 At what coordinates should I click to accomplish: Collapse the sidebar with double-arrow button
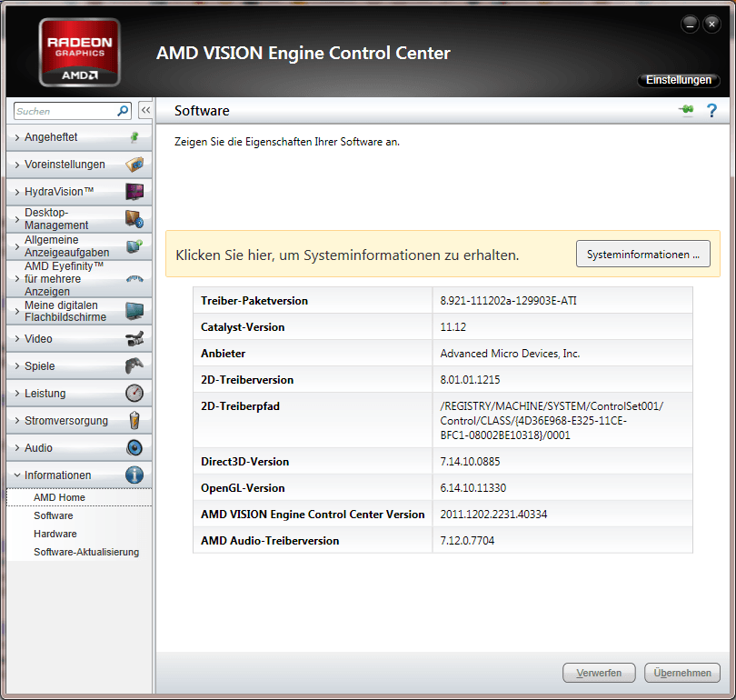click(145, 110)
